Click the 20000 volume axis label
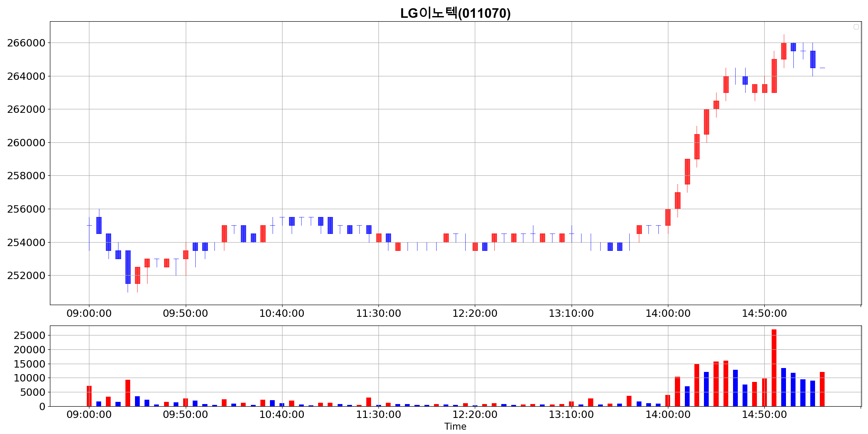The image size is (868, 434). [30, 350]
